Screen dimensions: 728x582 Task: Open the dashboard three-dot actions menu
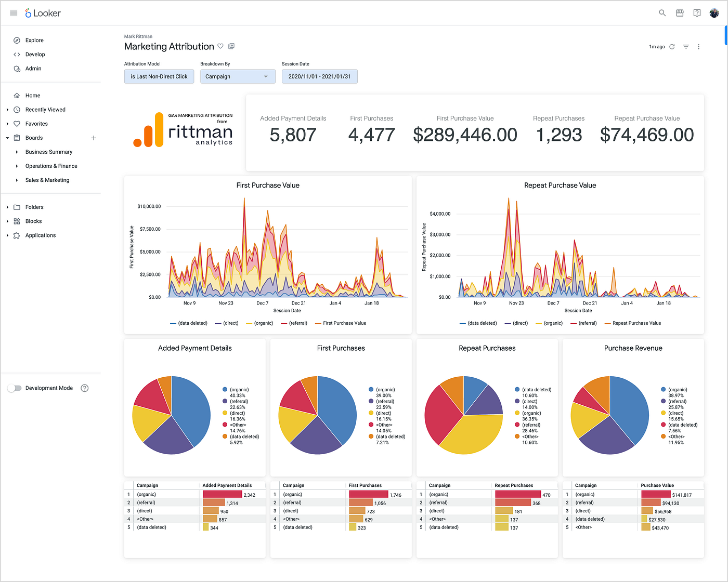click(698, 47)
